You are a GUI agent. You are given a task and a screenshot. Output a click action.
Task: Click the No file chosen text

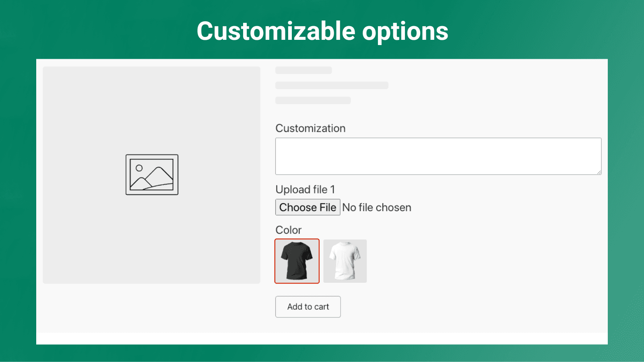pyautogui.click(x=377, y=207)
